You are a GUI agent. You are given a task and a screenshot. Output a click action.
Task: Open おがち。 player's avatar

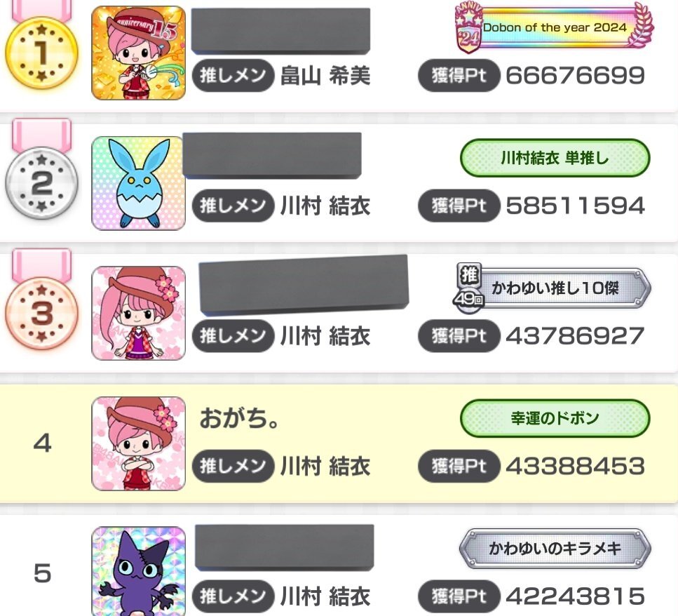[x=138, y=443]
